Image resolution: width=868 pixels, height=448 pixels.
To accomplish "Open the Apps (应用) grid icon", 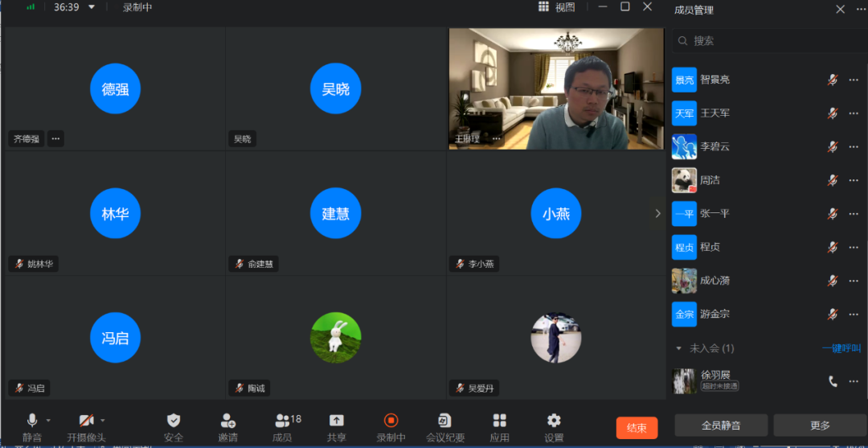I will pyautogui.click(x=499, y=421).
